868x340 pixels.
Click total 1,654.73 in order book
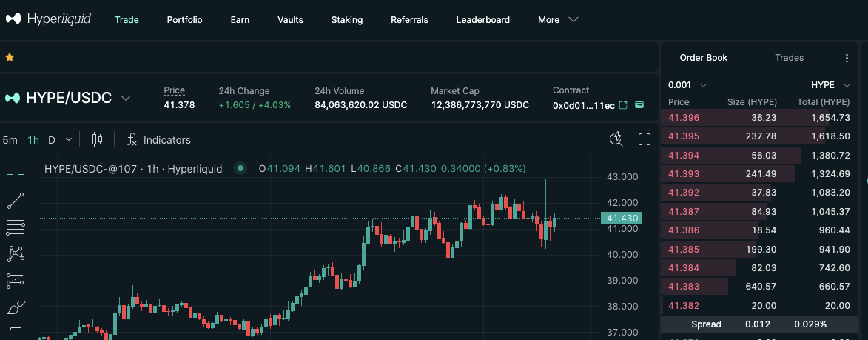pyautogui.click(x=830, y=117)
